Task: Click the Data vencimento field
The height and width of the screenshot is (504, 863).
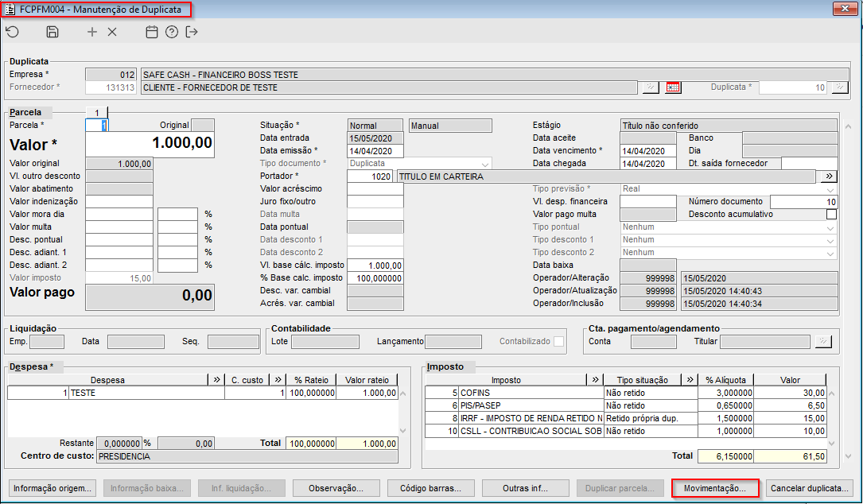Action: tap(647, 151)
